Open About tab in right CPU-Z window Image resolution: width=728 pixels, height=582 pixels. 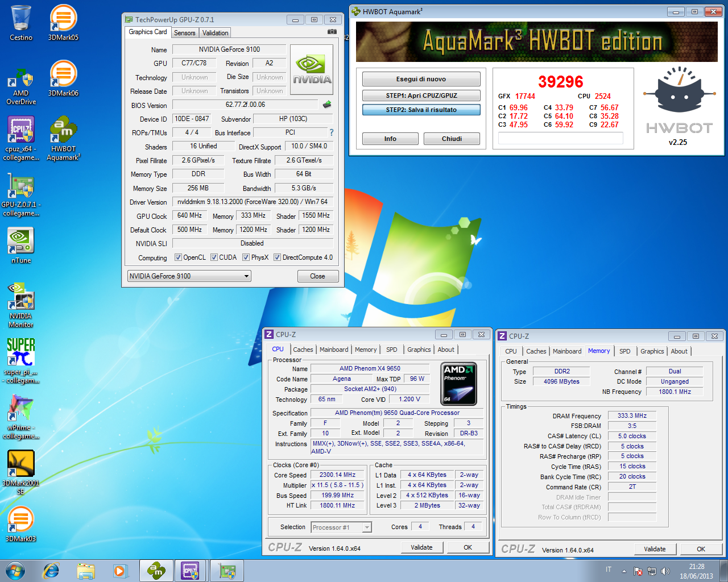679,351
